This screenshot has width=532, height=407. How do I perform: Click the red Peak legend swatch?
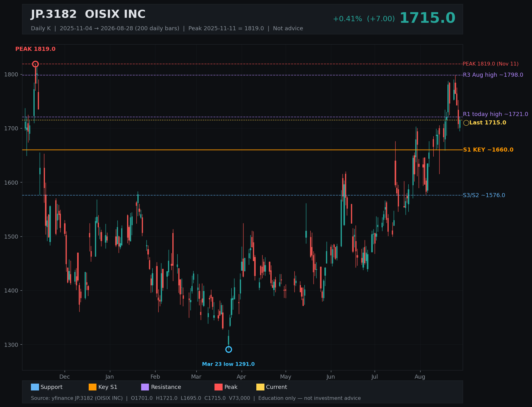[219, 387]
